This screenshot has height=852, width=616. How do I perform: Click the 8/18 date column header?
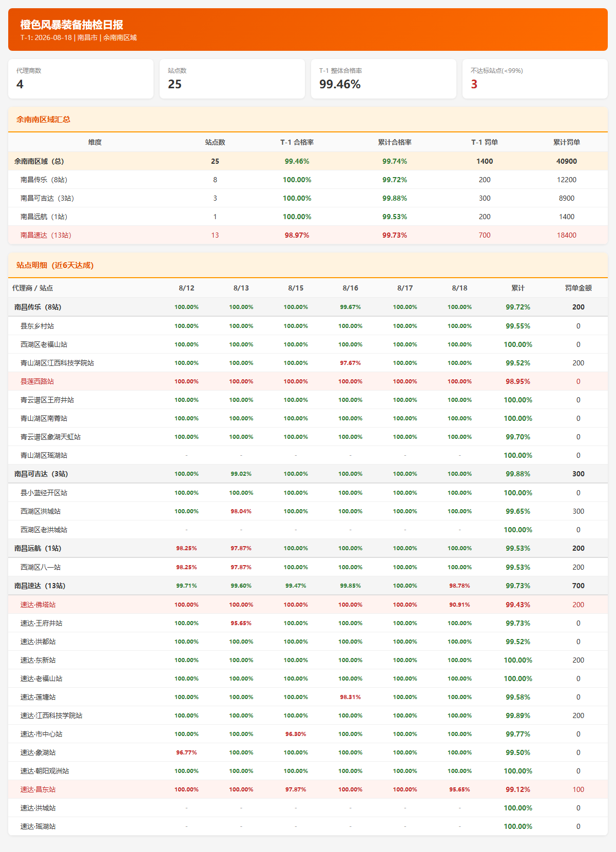coord(459,288)
